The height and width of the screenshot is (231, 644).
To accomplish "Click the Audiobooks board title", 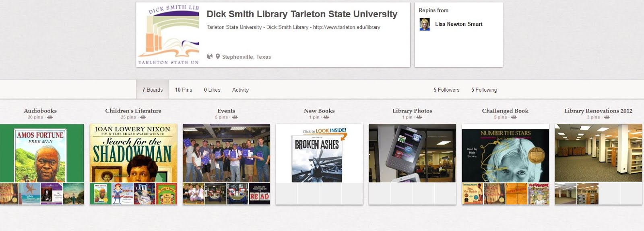I will (40, 111).
